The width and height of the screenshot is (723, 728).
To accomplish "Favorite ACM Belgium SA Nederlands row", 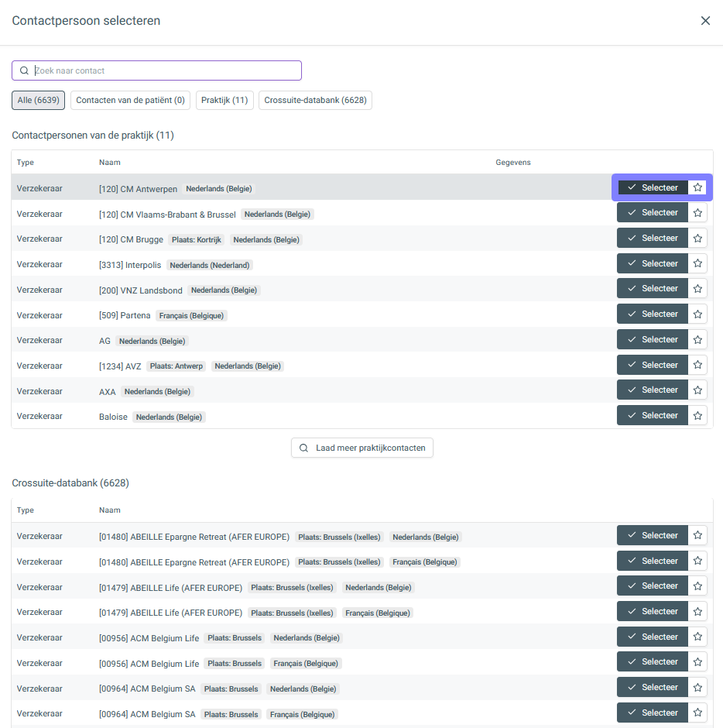I will (x=697, y=687).
